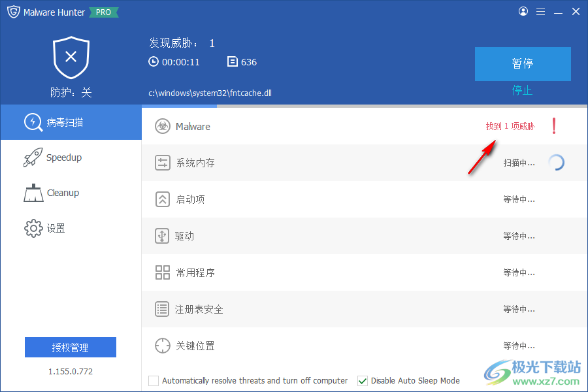Click the 等待中... status of 关键位置
Viewport: 588px width, 392px height.
519,346
